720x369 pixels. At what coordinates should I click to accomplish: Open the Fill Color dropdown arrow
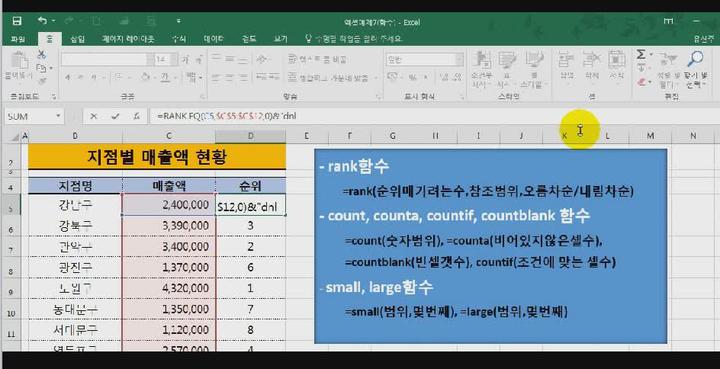click(155, 77)
